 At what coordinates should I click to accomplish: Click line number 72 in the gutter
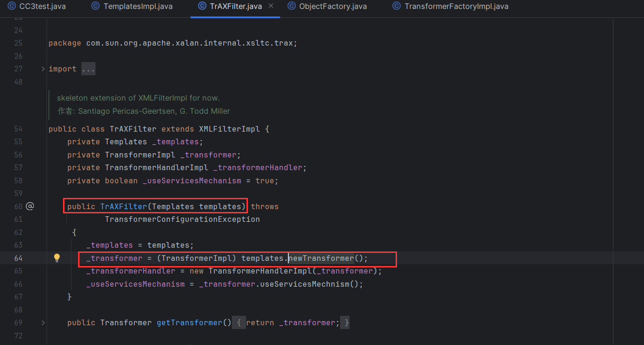pyautogui.click(x=18, y=336)
